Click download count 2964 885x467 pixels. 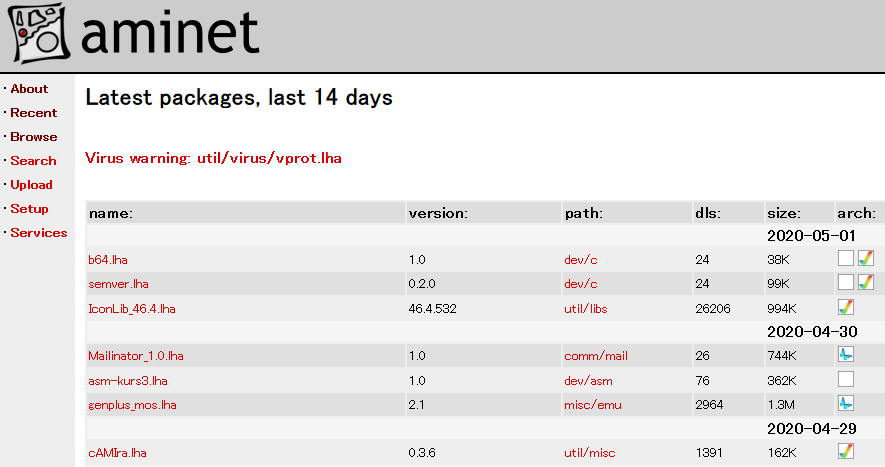pyautogui.click(x=709, y=405)
